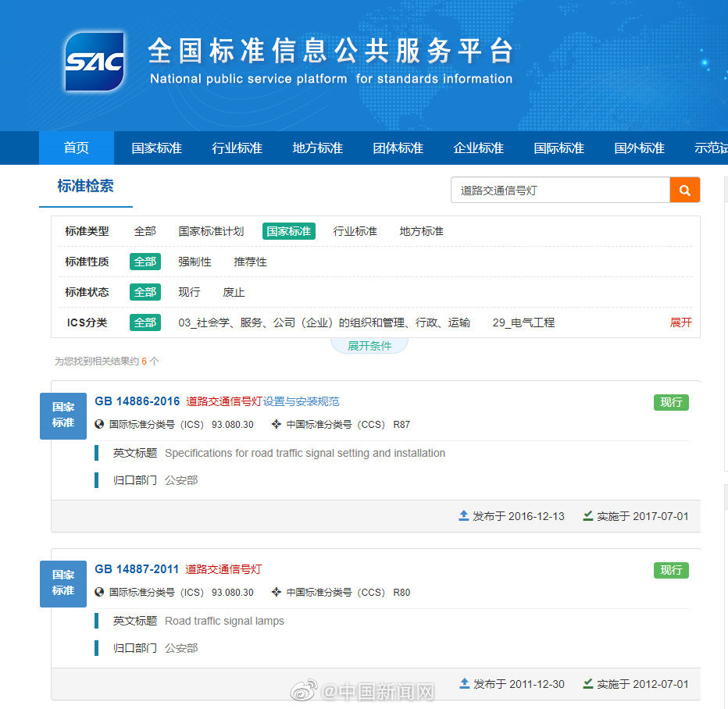The height and width of the screenshot is (709, 728).
Task: Click implement check icon beside 2012-07-01
Action: point(587,683)
